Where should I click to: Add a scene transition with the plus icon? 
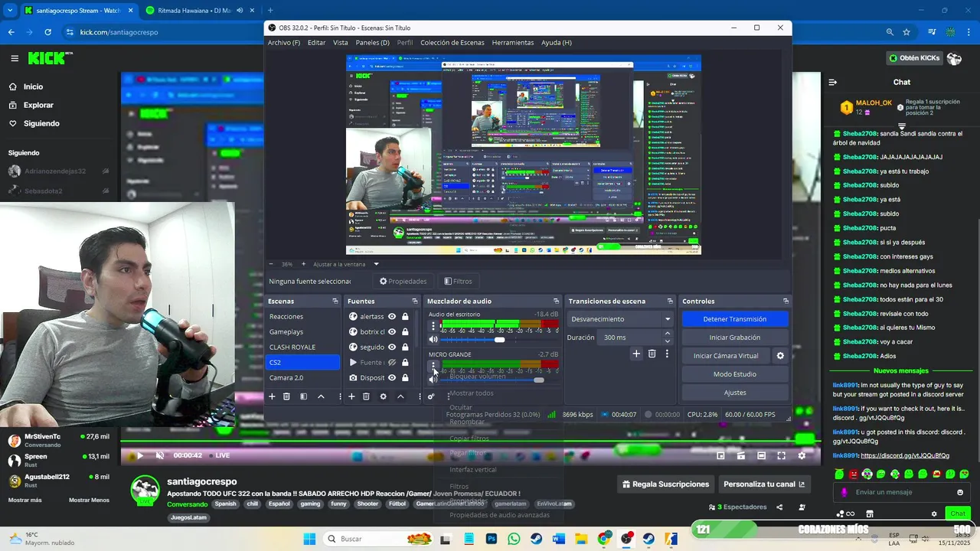tap(635, 354)
